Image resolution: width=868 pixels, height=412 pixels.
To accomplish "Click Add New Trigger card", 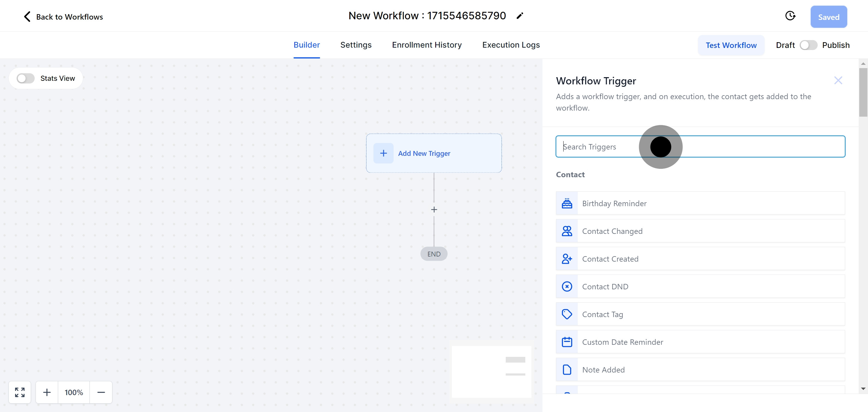I will click(x=434, y=153).
